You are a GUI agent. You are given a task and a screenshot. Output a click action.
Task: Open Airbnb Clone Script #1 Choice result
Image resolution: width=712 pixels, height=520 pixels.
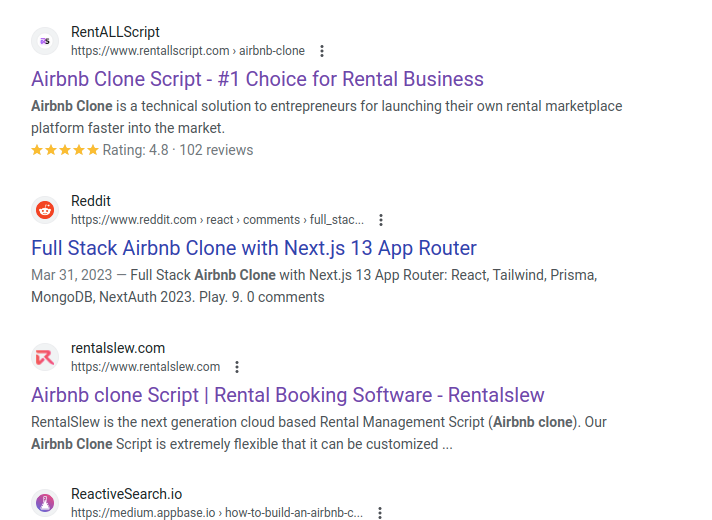[x=257, y=79]
